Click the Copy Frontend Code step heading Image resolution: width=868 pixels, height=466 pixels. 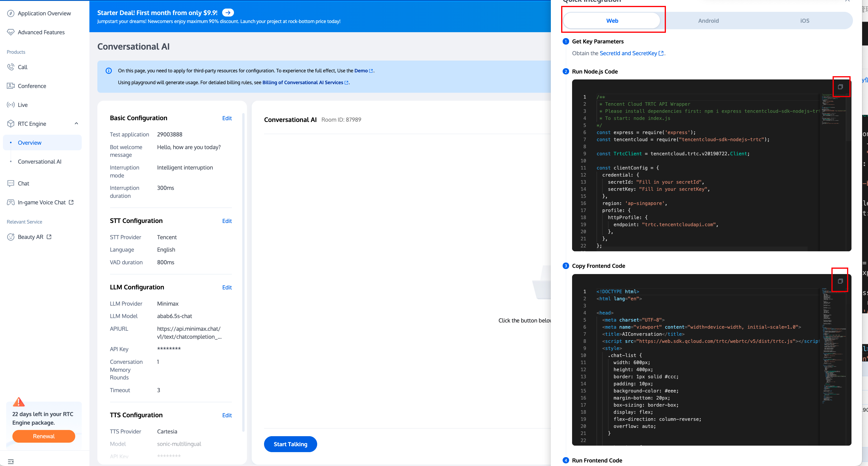(598, 266)
